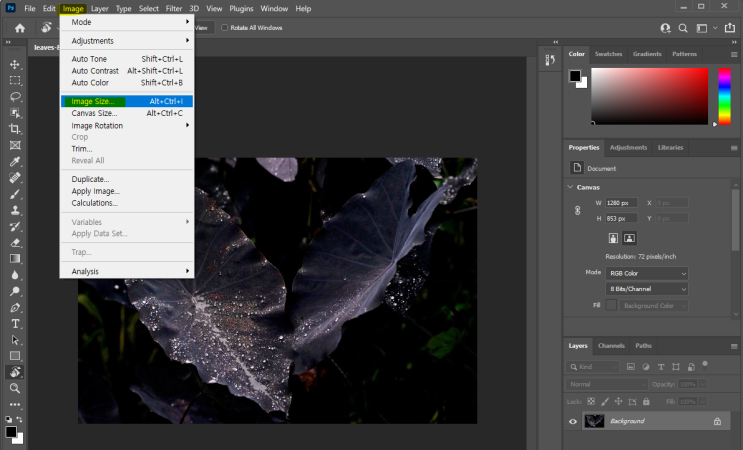Image resolution: width=743 pixels, height=450 pixels.
Task: Select the Move tool
Action: coord(15,64)
